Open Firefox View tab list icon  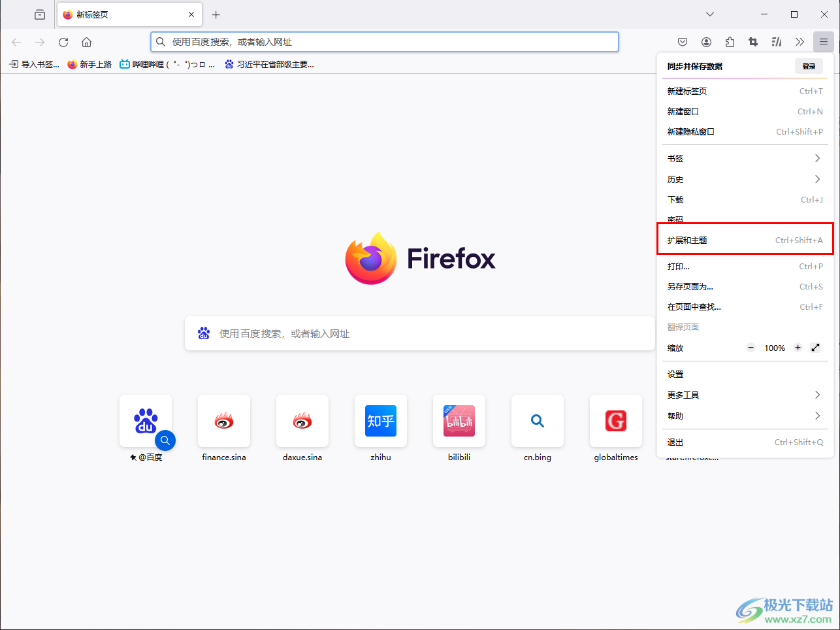pyautogui.click(x=40, y=14)
